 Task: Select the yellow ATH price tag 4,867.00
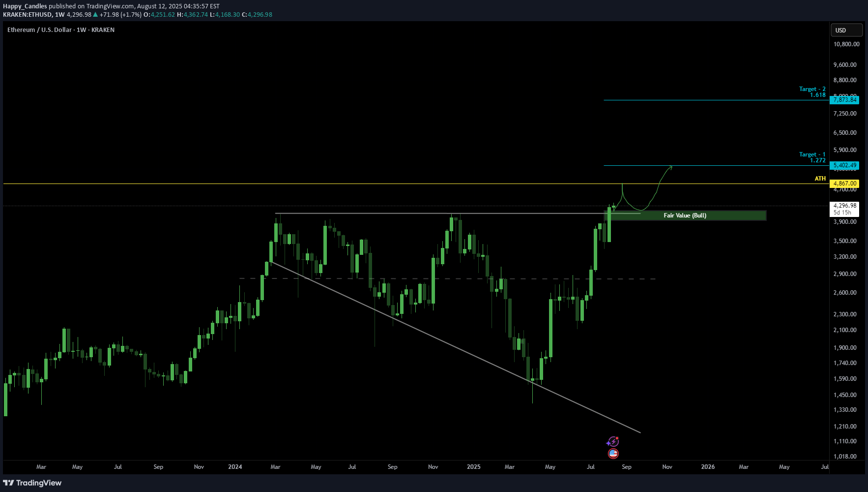[x=844, y=184]
